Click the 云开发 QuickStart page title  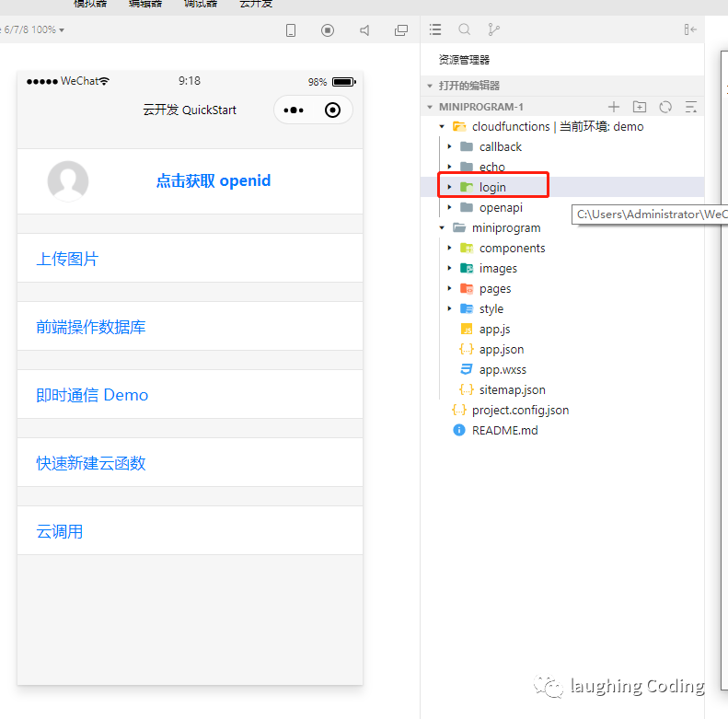click(190, 110)
